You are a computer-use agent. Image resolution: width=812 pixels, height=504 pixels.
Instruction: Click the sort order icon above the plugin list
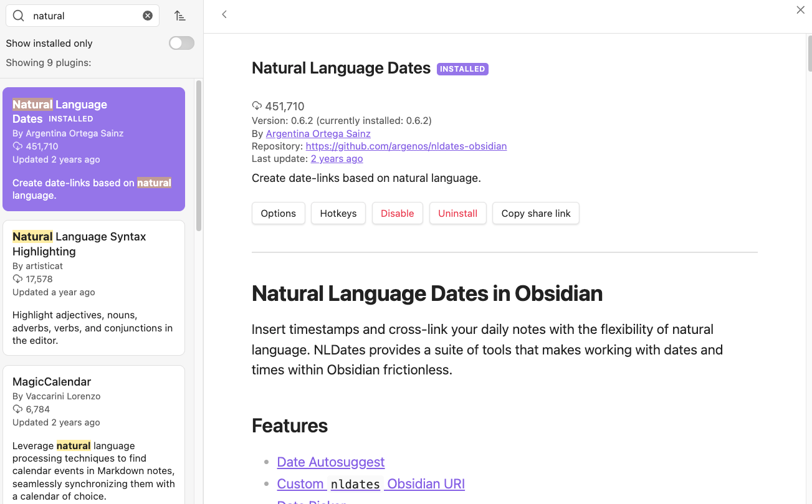pos(180,15)
